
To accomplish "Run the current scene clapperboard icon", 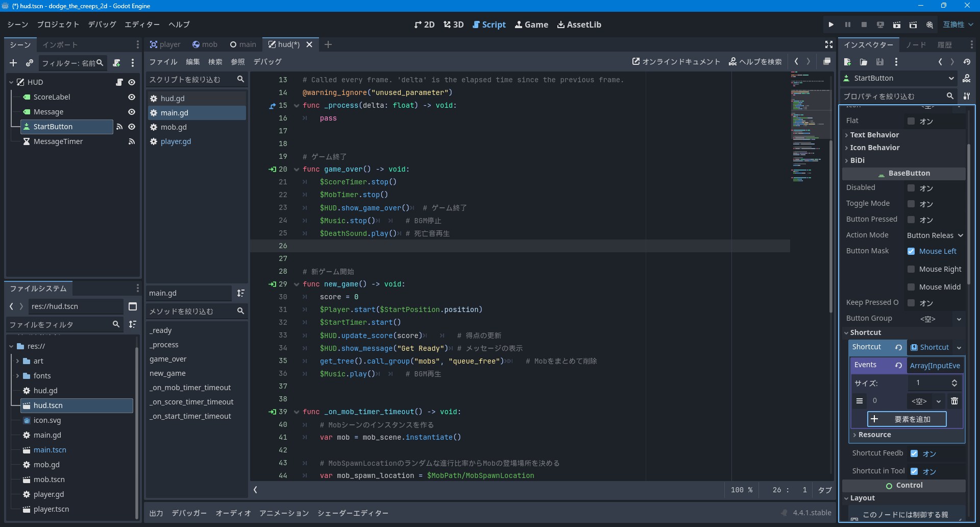I will point(896,25).
